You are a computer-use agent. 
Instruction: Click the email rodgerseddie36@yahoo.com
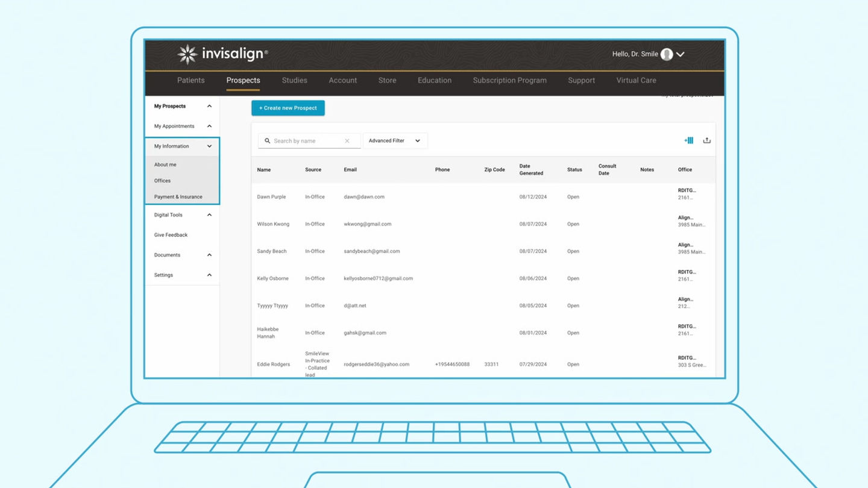tap(377, 364)
